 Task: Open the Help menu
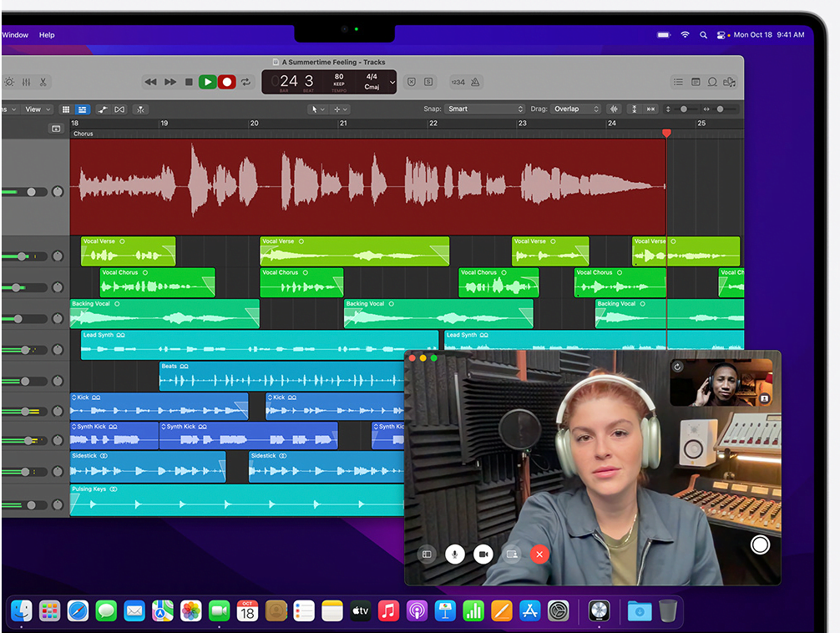47,35
